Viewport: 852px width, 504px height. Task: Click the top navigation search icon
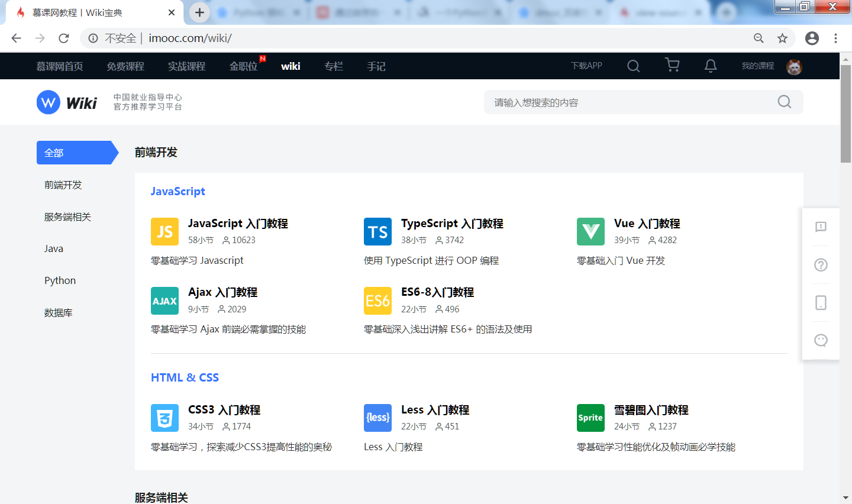[x=633, y=66]
